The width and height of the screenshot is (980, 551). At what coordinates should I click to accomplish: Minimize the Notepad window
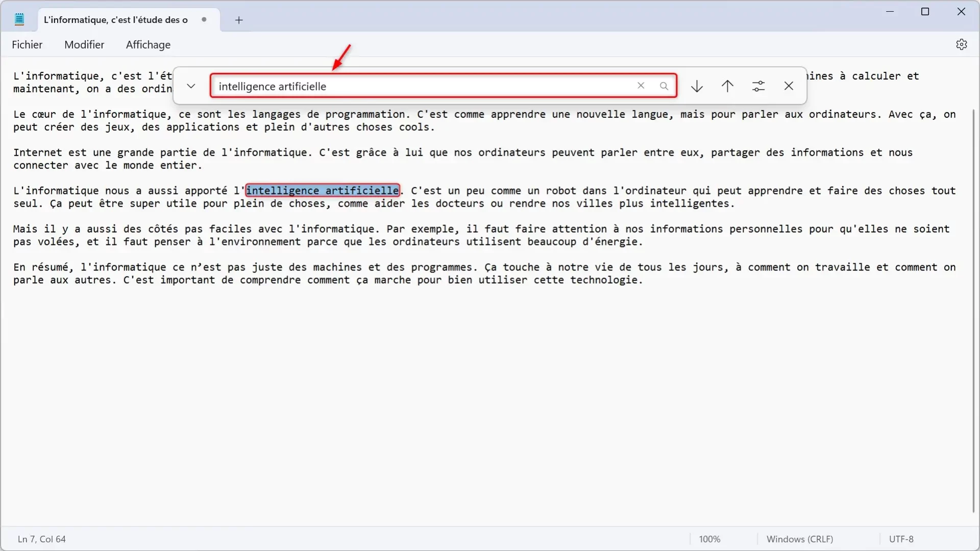point(890,11)
